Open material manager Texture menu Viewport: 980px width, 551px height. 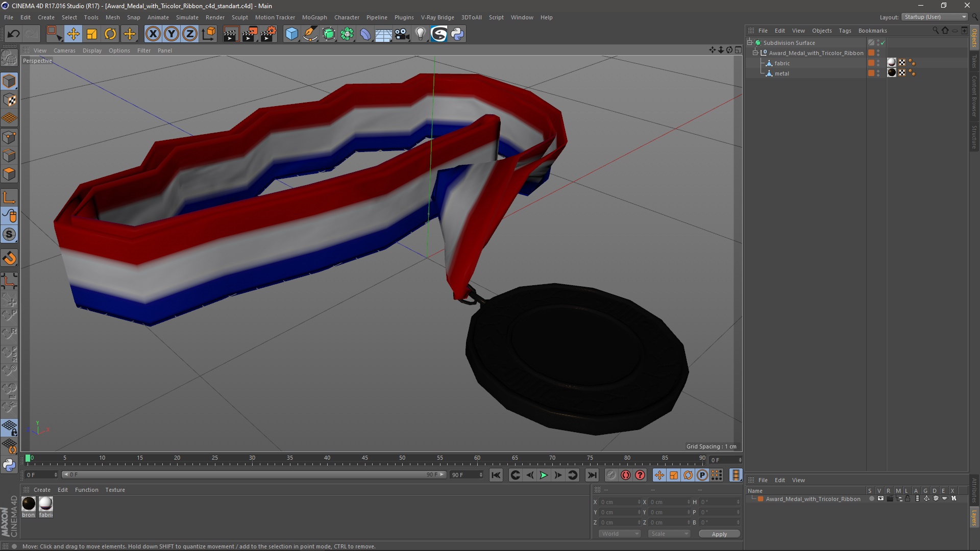click(115, 490)
